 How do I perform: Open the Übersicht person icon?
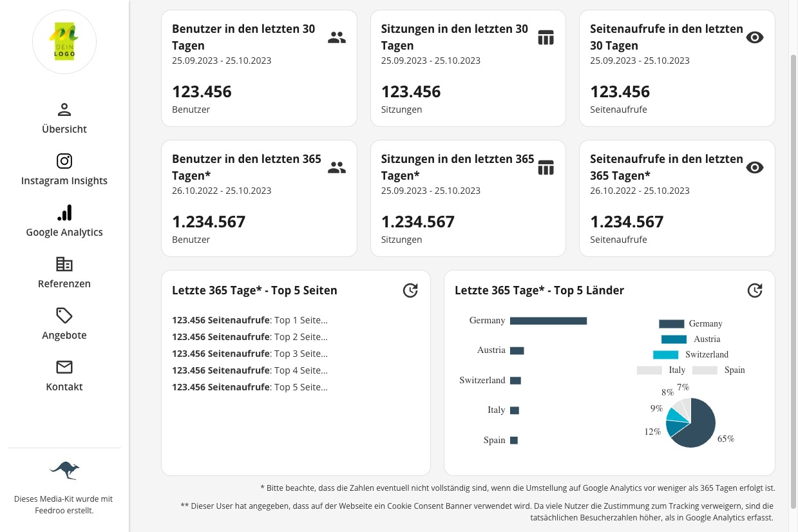64,109
